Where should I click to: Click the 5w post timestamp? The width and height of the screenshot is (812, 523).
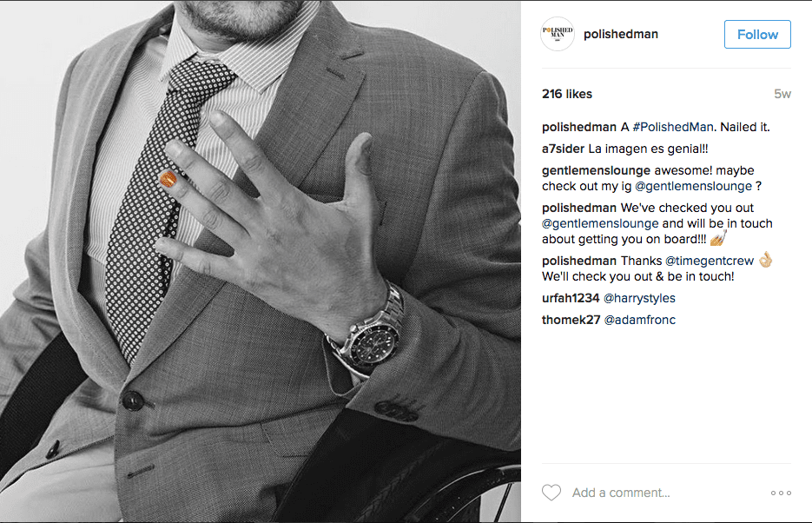[x=782, y=94]
